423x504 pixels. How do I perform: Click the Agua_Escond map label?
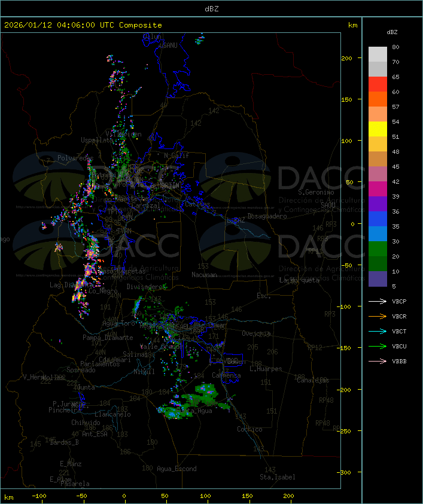coord(176,469)
